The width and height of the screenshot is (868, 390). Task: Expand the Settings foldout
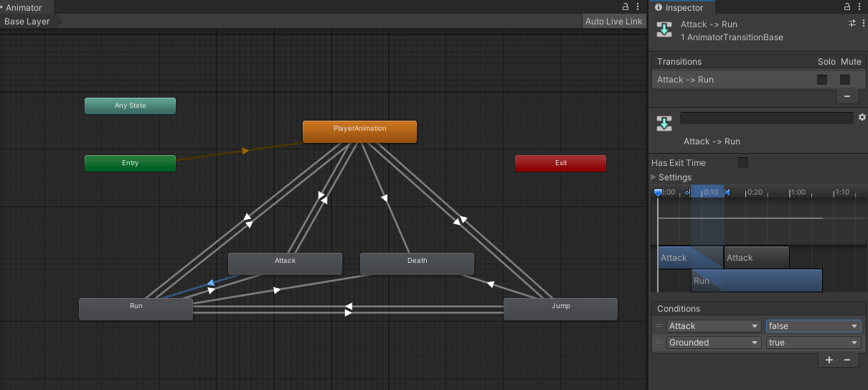654,177
